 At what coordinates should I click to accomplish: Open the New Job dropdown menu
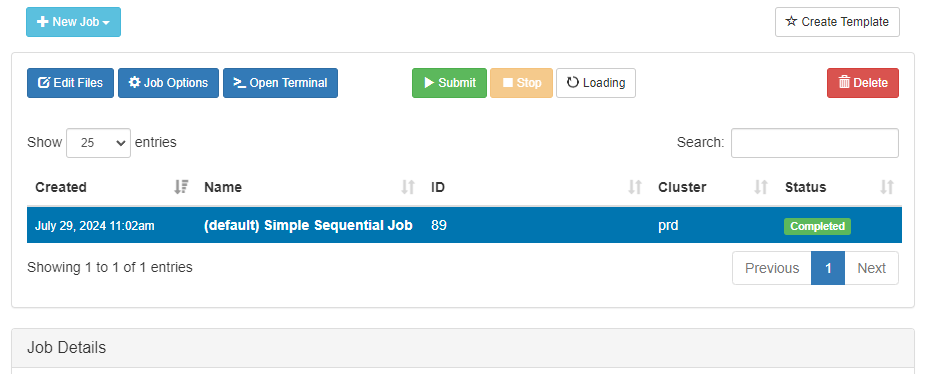pos(73,22)
